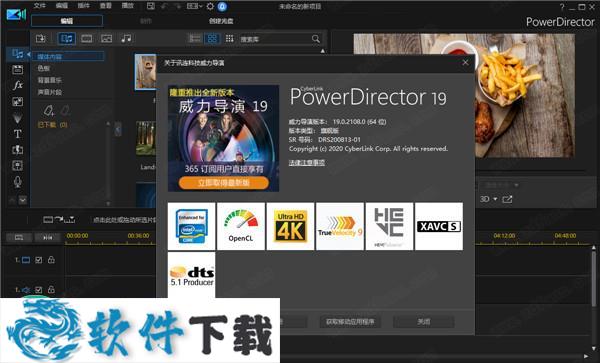Toggle the video-only library filter
Viewport: 600px width, 363px height.
(x=86, y=39)
